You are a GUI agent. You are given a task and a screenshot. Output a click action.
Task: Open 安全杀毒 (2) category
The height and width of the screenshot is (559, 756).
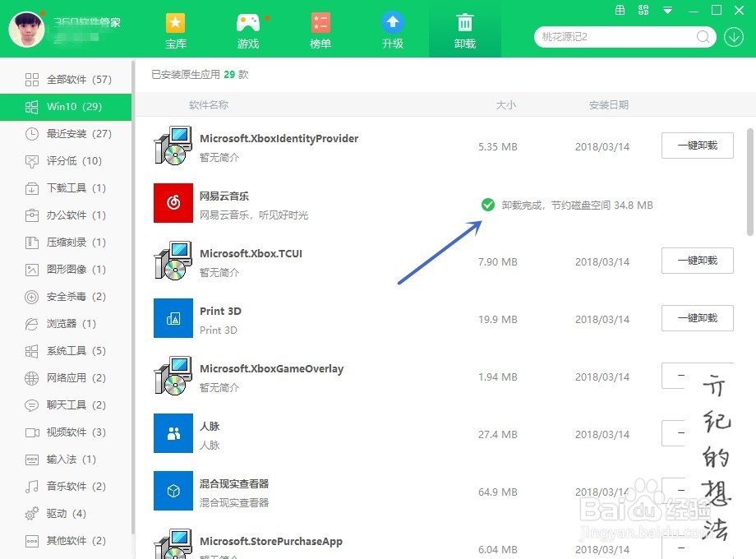tap(66, 297)
